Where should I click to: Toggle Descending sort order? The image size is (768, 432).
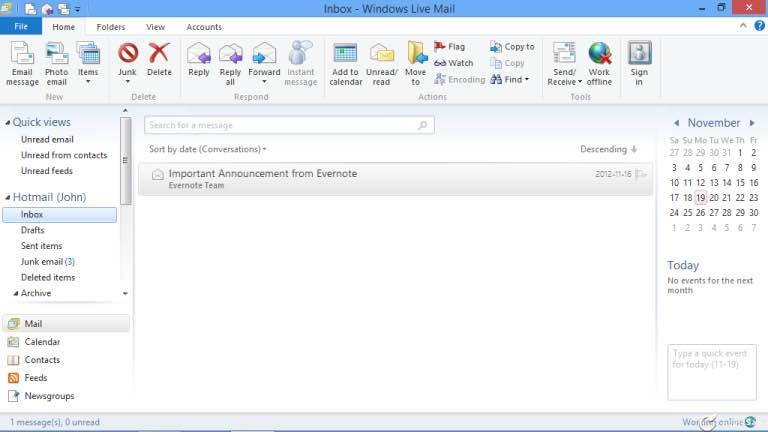[608, 149]
